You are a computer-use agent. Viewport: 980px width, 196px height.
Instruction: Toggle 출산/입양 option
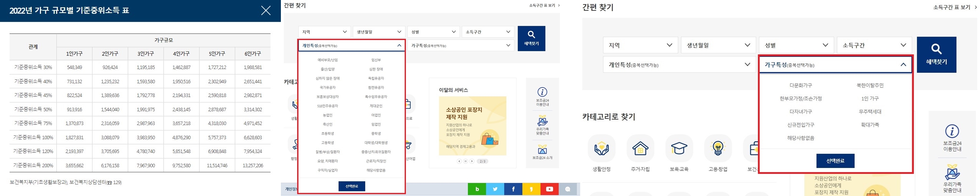[327, 69]
